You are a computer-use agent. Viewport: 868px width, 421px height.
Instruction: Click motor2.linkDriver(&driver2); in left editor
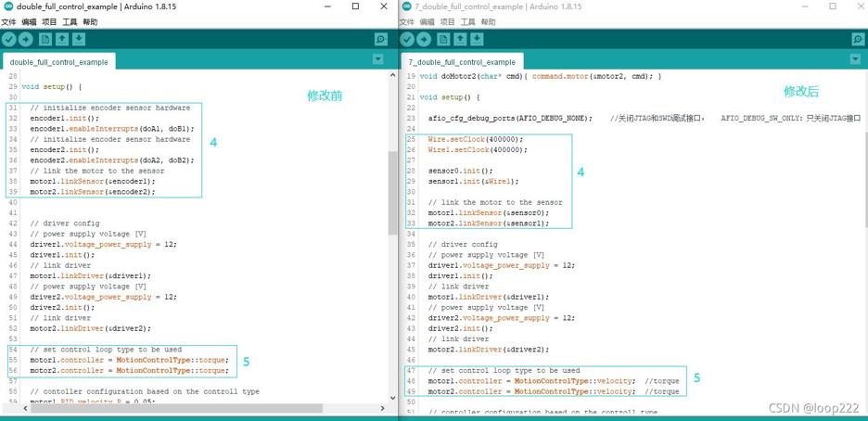point(90,328)
